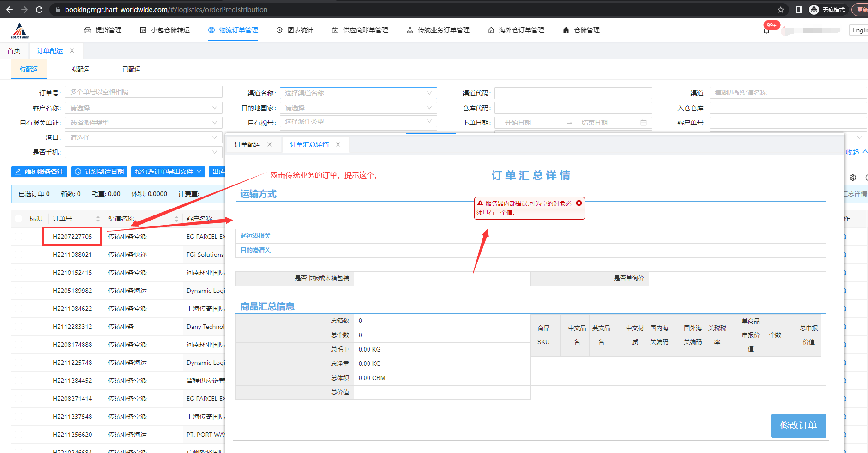Open 仓储管理 menu item

581,30
